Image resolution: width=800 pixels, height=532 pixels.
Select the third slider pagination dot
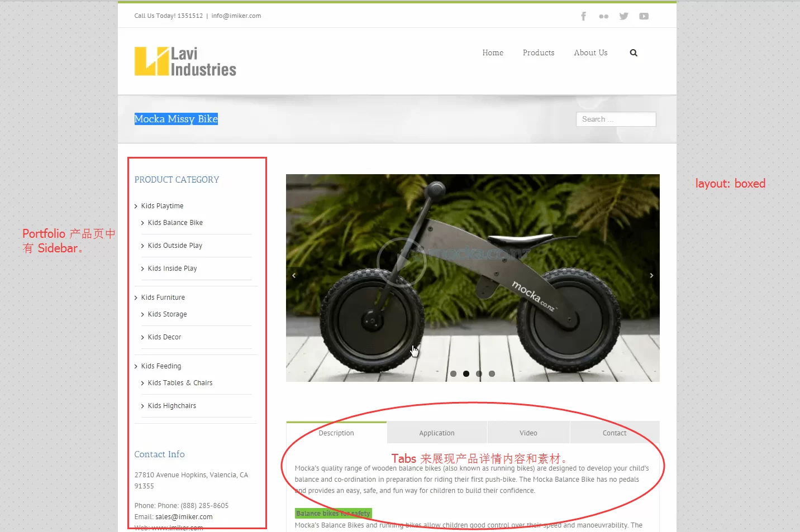click(x=479, y=373)
